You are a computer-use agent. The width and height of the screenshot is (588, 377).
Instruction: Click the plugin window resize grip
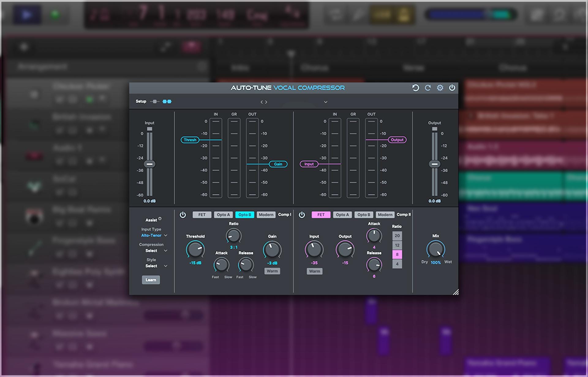[x=456, y=292]
